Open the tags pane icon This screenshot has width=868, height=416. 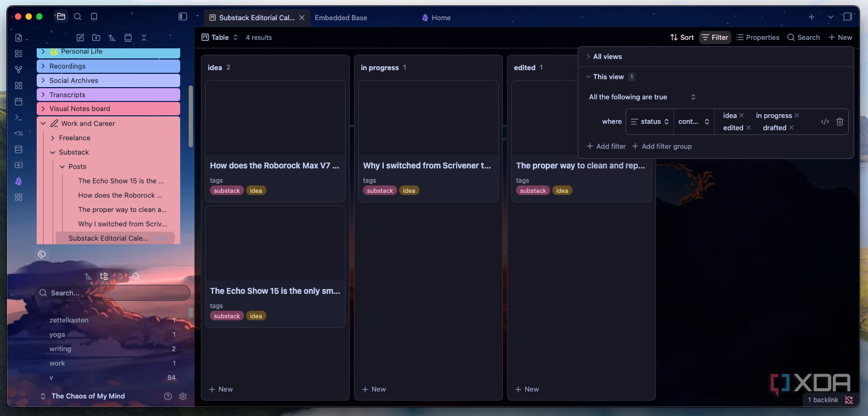(42, 254)
